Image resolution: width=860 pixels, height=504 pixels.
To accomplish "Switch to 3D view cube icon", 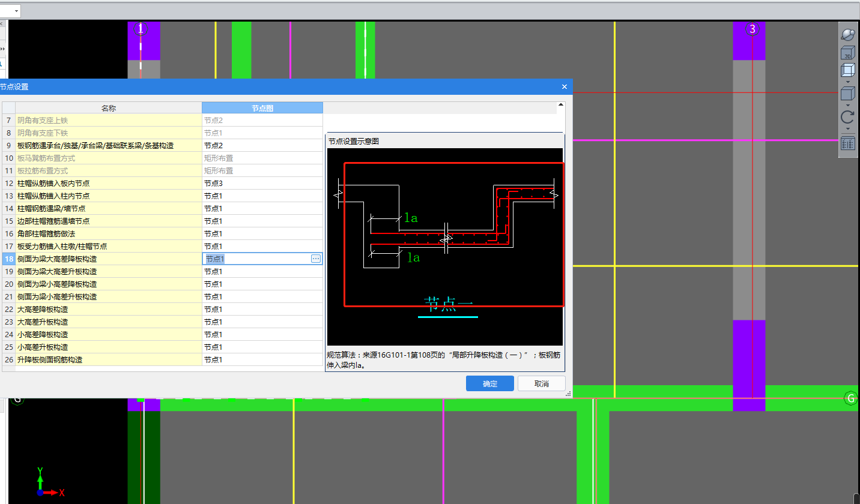I will point(847,52).
